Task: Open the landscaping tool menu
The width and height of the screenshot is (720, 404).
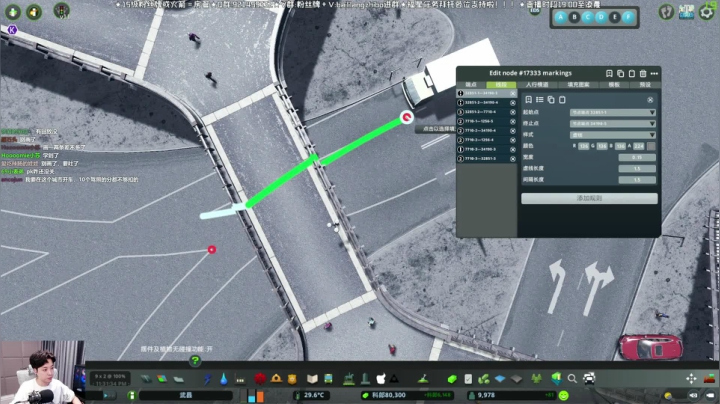Action: (423, 379)
